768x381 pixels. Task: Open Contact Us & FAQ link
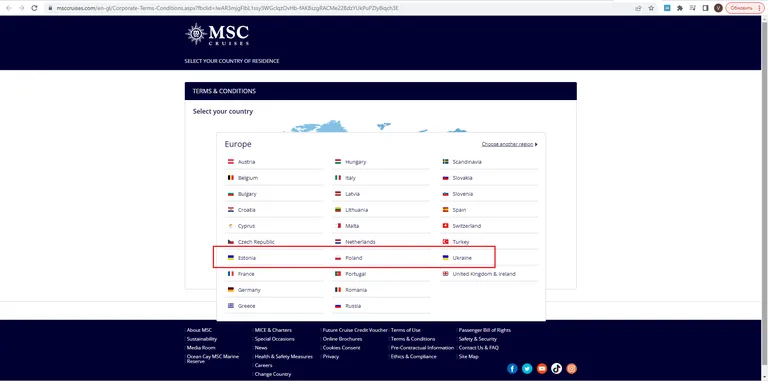pyautogui.click(x=479, y=348)
